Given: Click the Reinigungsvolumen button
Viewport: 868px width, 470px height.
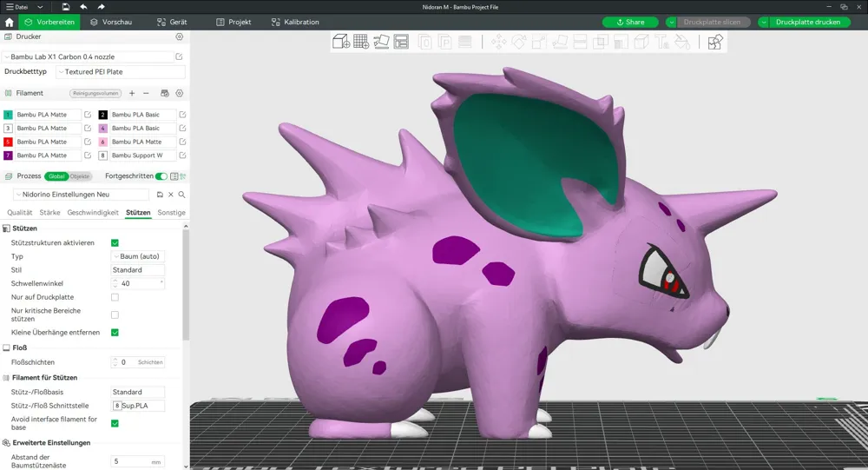Looking at the screenshot, I should click(95, 93).
